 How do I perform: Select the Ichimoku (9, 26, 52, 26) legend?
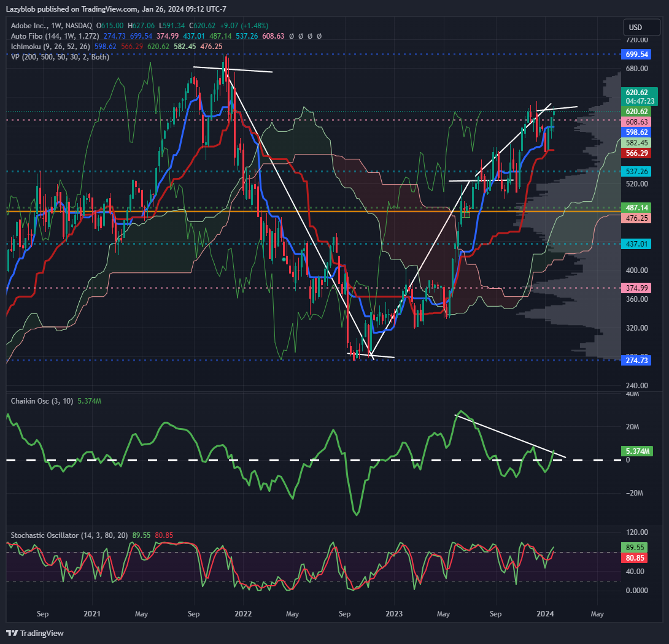coord(50,46)
